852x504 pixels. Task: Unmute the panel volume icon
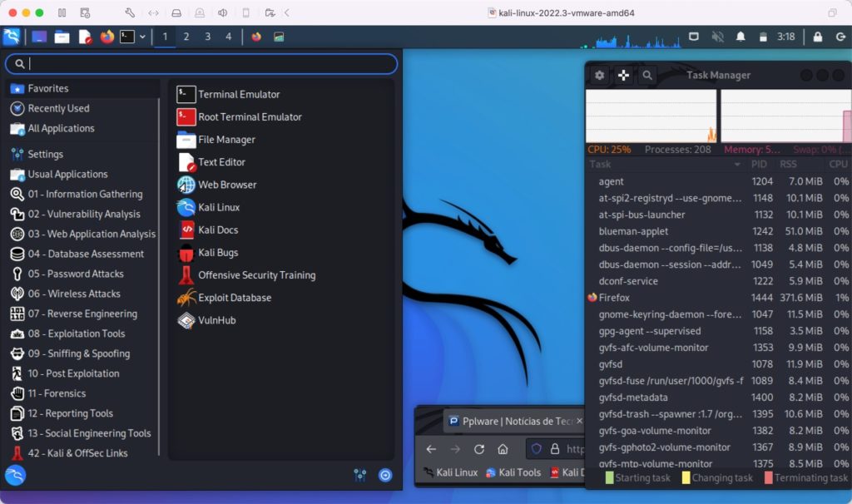[x=716, y=37]
